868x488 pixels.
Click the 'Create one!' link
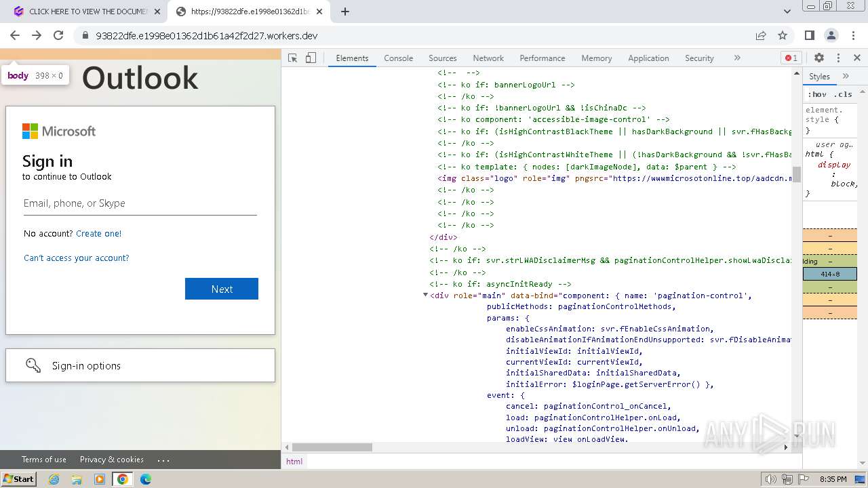[x=99, y=233]
